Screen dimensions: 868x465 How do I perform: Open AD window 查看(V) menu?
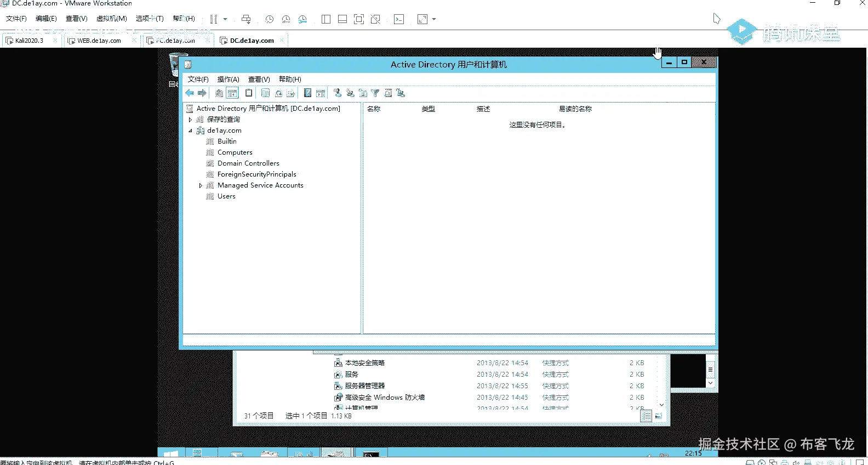tap(259, 80)
